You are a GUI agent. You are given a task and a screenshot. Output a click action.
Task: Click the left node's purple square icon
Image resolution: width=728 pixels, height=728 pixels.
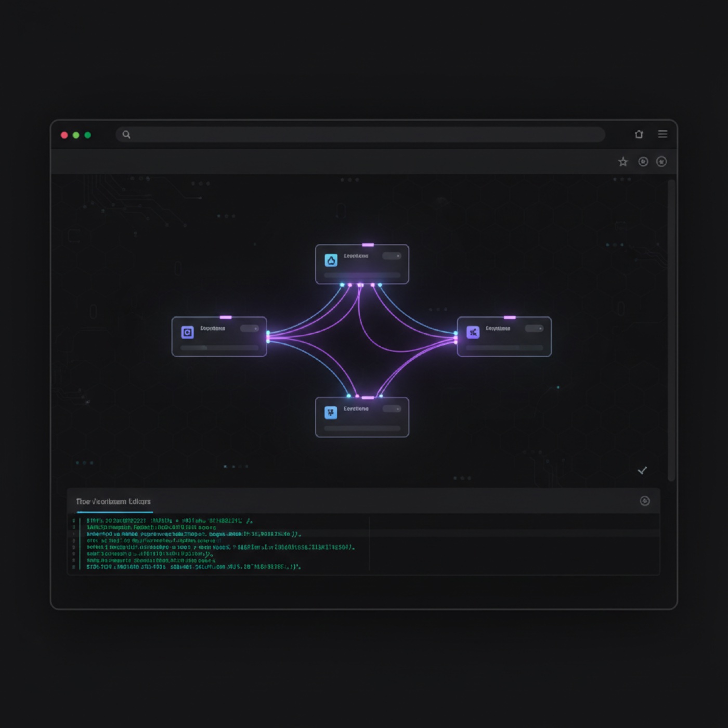[x=187, y=332]
